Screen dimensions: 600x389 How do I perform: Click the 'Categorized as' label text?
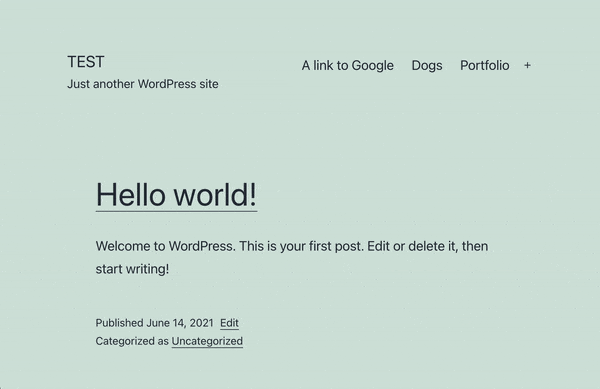(132, 341)
